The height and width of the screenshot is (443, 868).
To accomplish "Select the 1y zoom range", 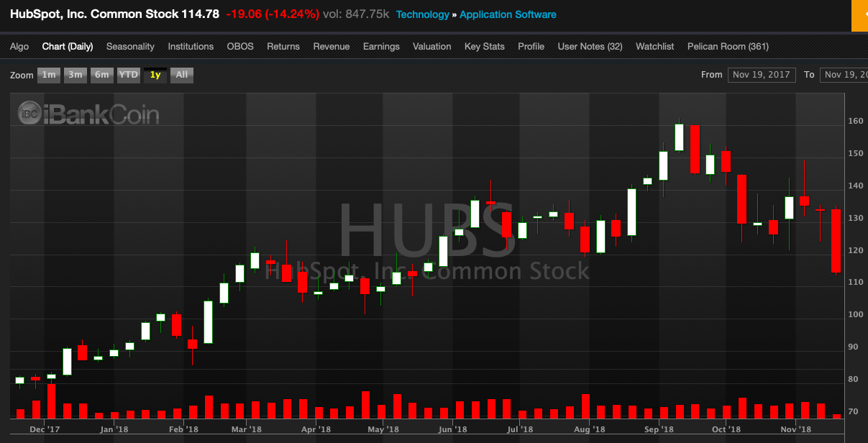I will click(155, 75).
